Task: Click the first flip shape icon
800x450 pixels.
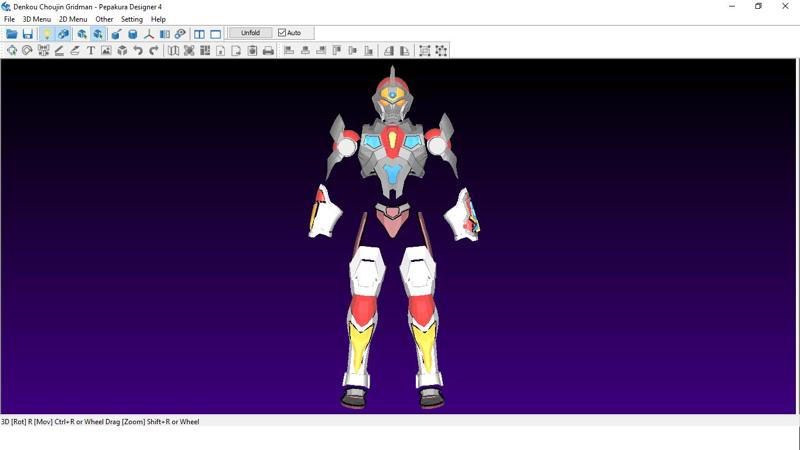Action: click(389, 50)
